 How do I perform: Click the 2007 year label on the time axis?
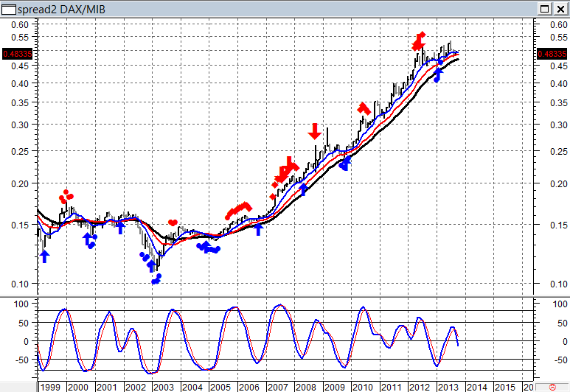point(278,387)
